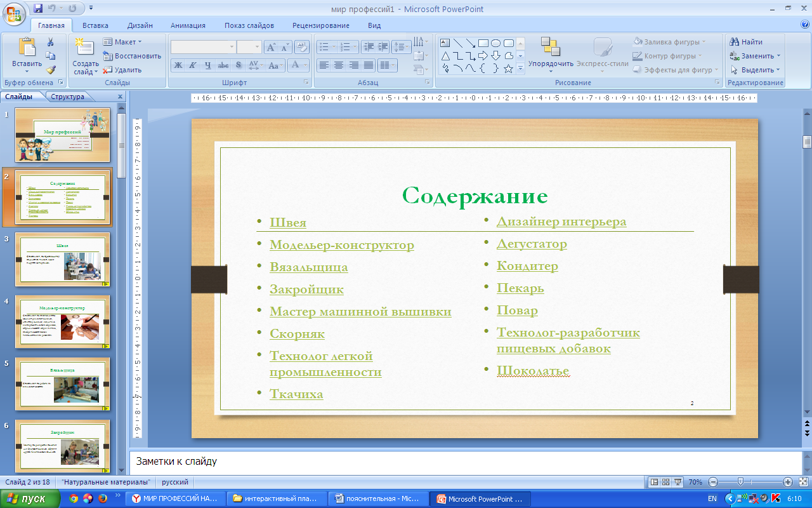Image resolution: width=812 pixels, height=508 pixels.
Task: Expand the shapes gallery more arrow
Action: tap(521, 69)
